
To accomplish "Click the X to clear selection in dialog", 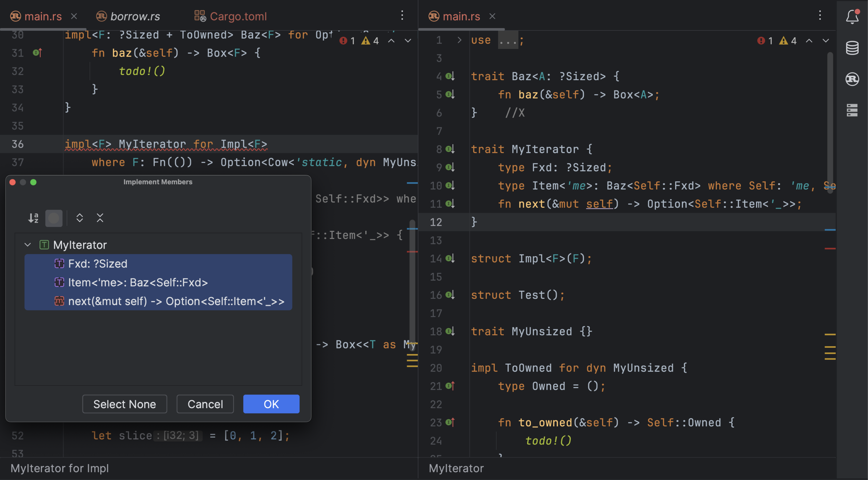I will pyautogui.click(x=100, y=217).
